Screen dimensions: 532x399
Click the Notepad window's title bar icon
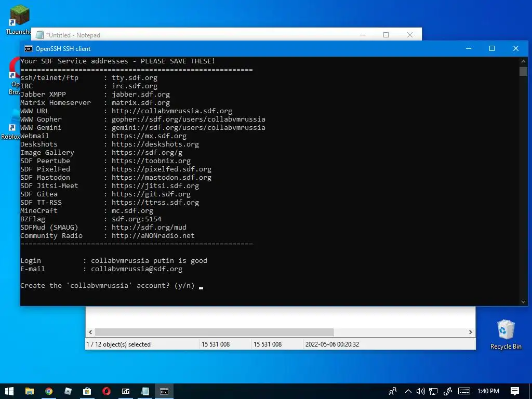[39, 35]
